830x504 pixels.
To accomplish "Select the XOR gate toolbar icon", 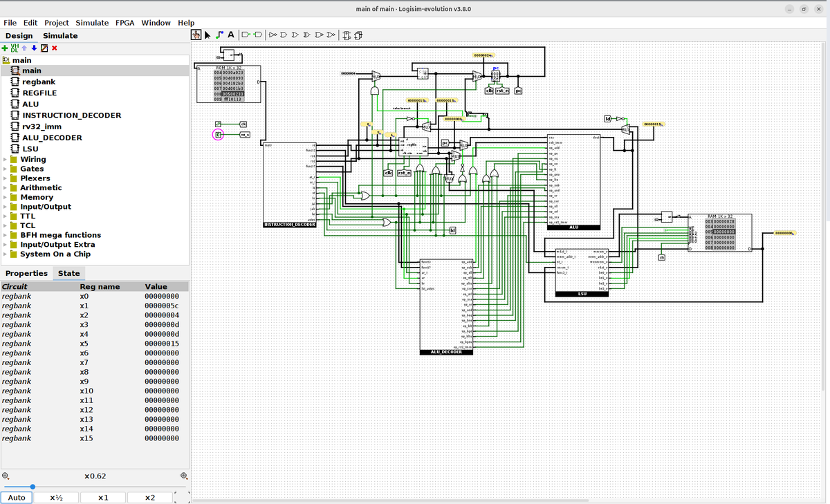I will tap(307, 35).
